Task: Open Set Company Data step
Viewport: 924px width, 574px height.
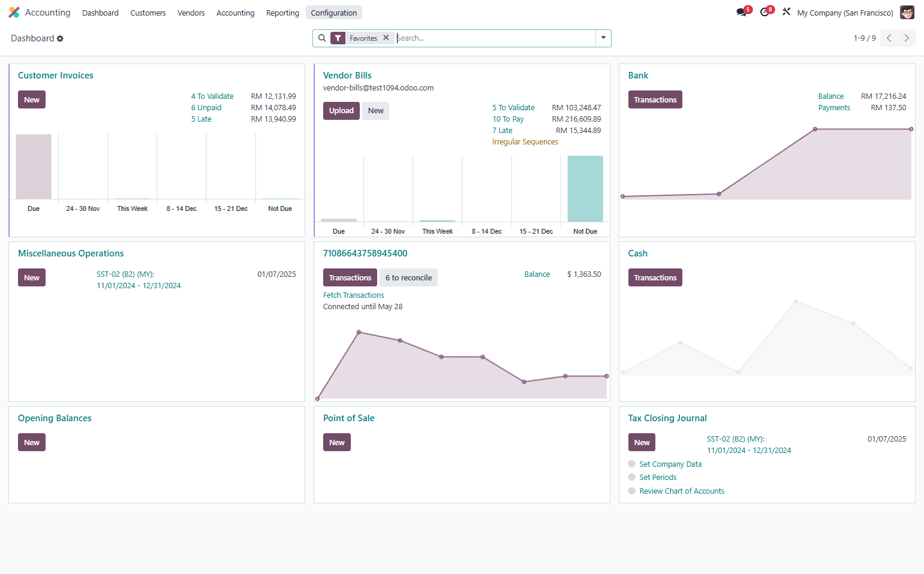Action: [670, 464]
